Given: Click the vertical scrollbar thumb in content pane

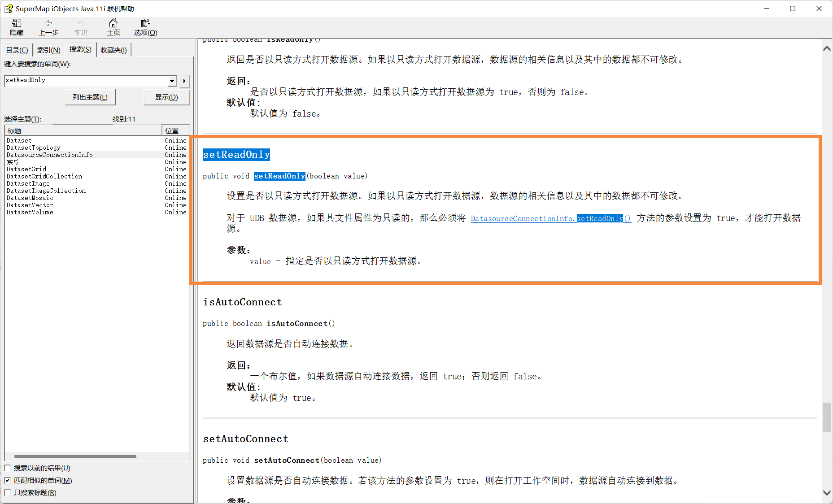Looking at the screenshot, I should click(x=827, y=417).
